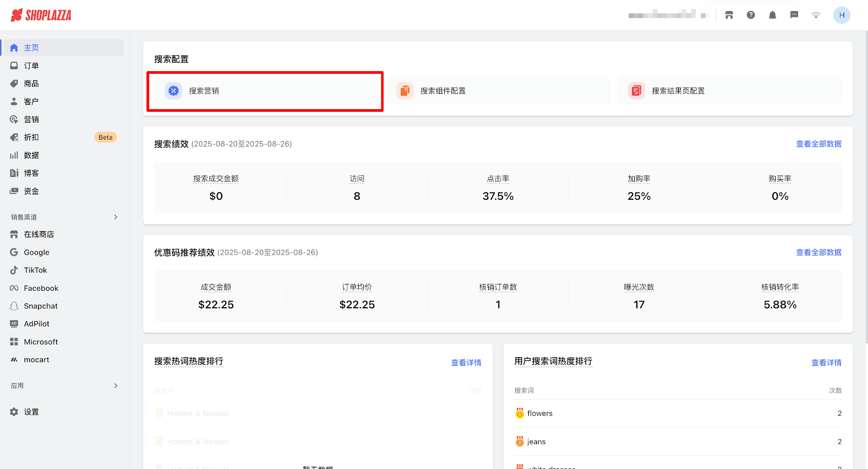Screen dimensions: 868x469
Task: Click the 37.5% click rate value
Action: tap(498, 196)
